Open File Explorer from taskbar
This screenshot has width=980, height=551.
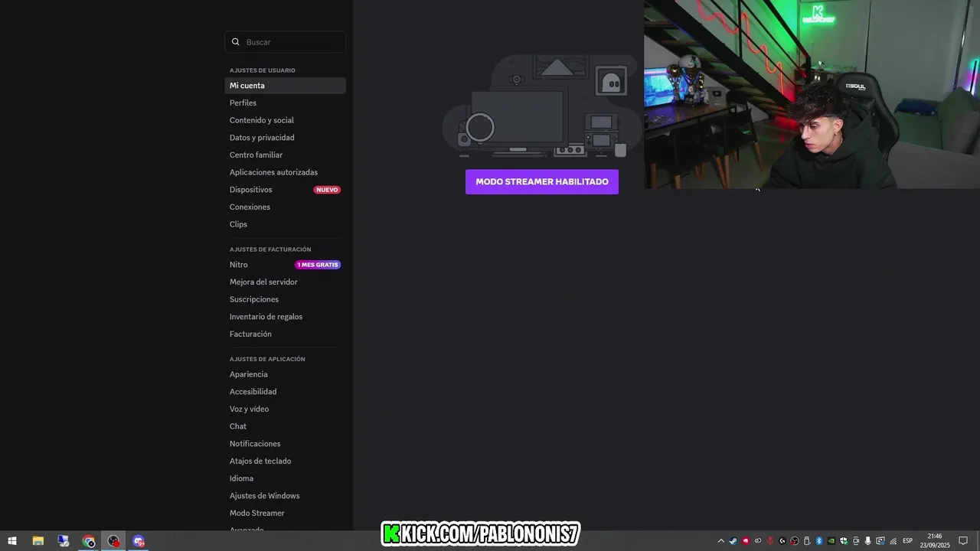[38, 541]
